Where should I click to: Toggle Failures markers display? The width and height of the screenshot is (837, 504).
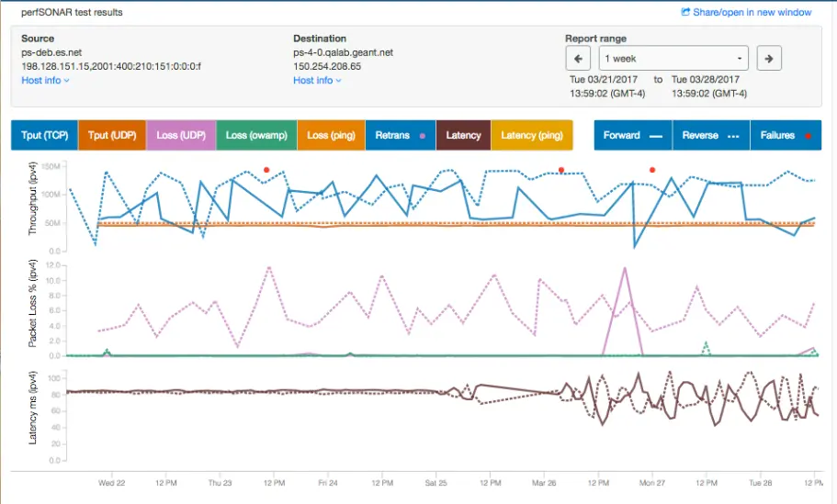(x=786, y=136)
